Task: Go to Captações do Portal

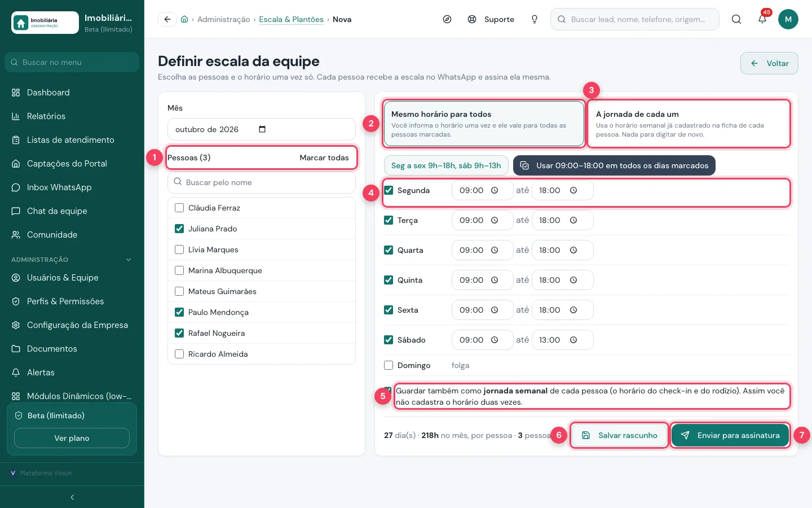Action: (72, 164)
